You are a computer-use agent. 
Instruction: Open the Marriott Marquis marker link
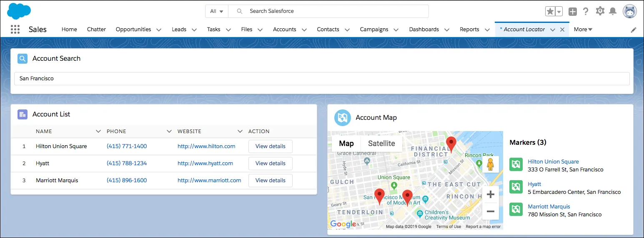click(x=549, y=206)
